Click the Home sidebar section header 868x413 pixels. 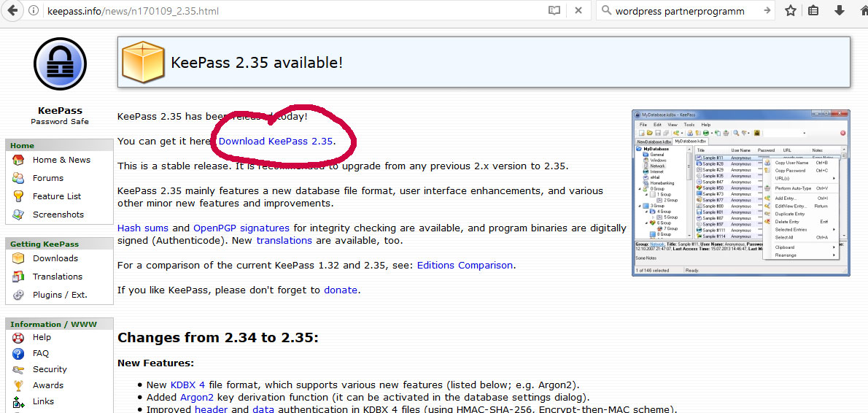(59, 145)
